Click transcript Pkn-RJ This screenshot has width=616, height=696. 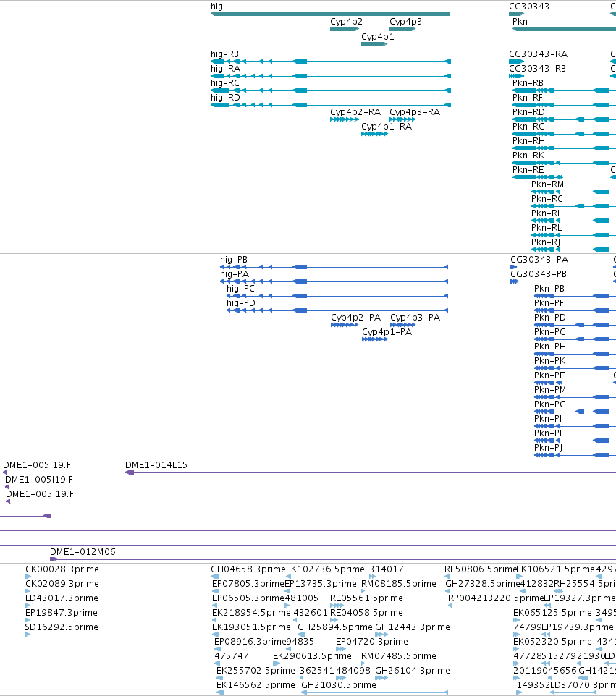pyautogui.click(x=546, y=242)
